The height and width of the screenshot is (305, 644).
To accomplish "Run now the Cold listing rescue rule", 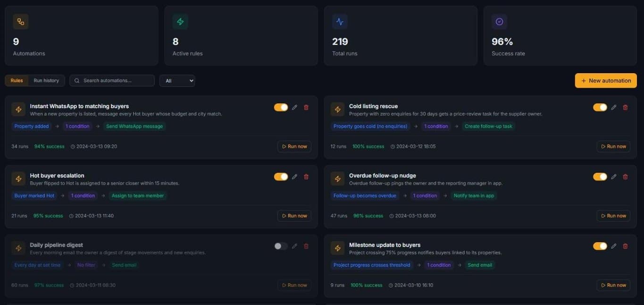I will [x=613, y=146].
